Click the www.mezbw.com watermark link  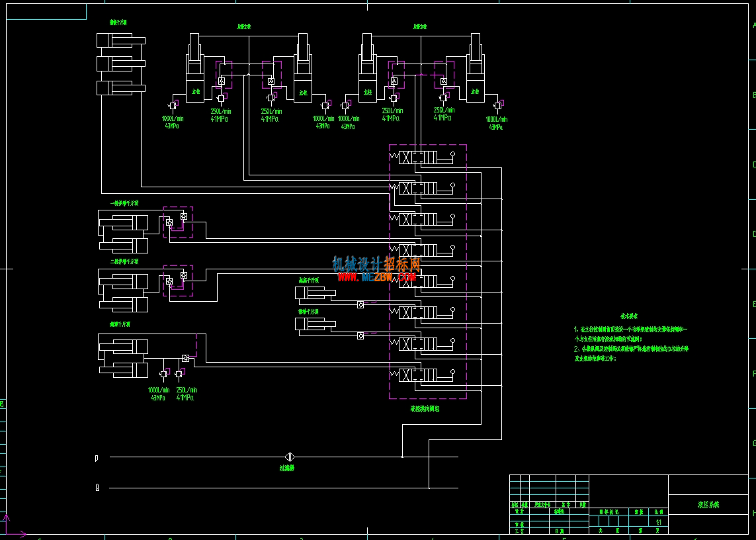click(x=376, y=277)
